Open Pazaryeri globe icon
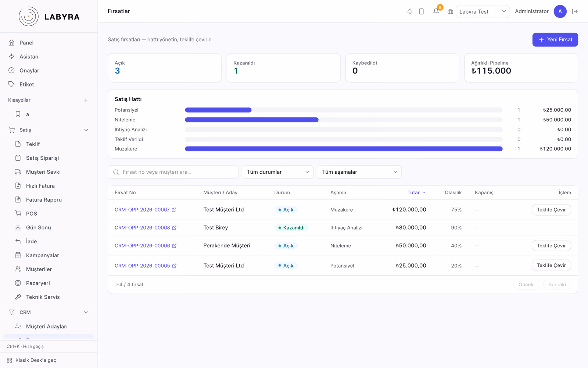 tap(18, 283)
